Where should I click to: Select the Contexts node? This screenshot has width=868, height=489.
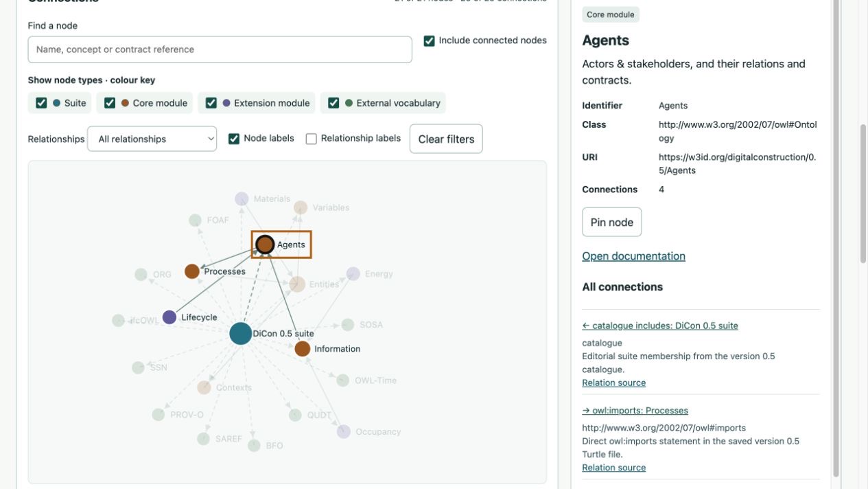(x=204, y=387)
